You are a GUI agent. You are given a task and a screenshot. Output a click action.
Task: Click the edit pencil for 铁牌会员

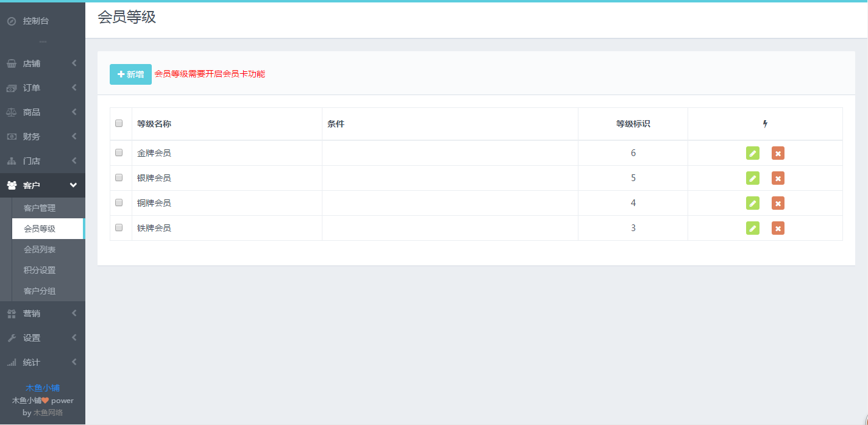(x=753, y=228)
